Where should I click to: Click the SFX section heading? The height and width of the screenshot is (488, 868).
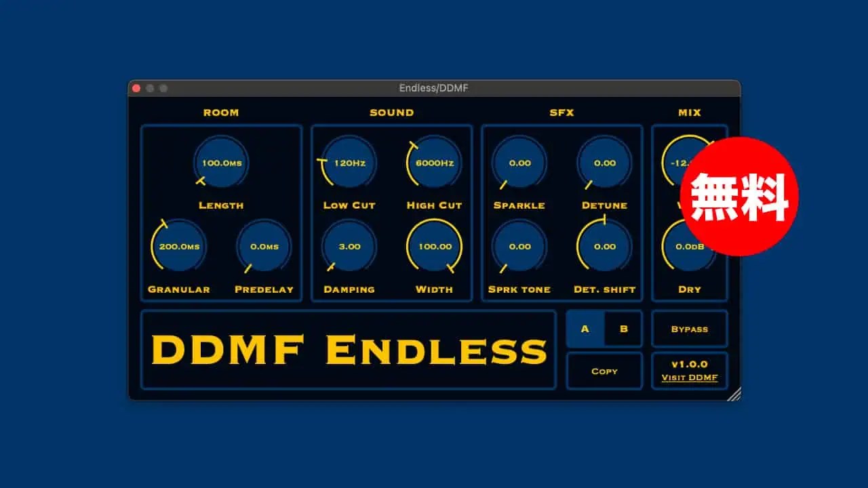[x=561, y=113]
